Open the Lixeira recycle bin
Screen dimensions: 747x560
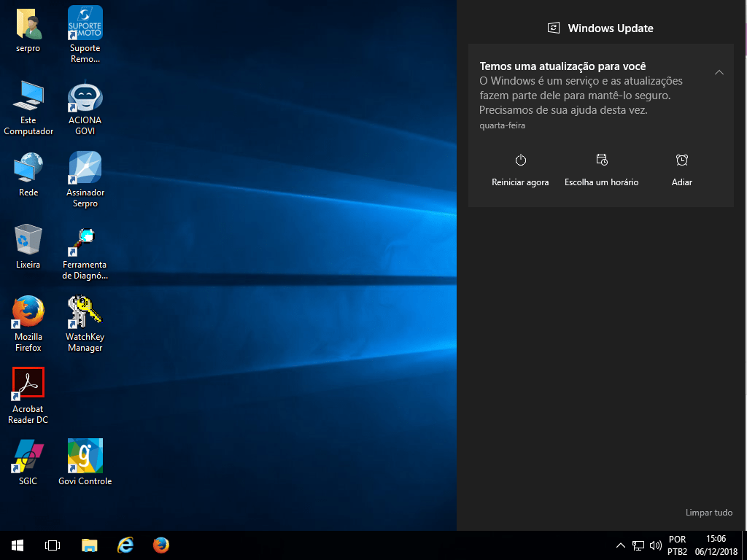click(28, 239)
